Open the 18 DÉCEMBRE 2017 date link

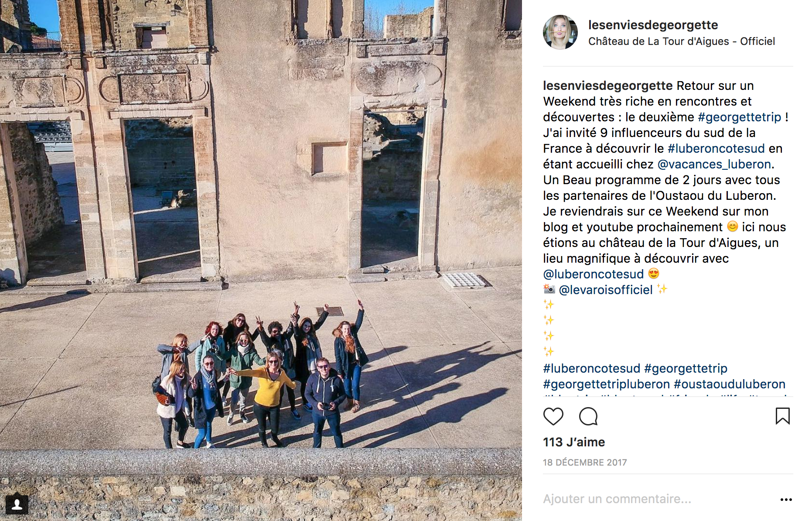tap(585, 463)
